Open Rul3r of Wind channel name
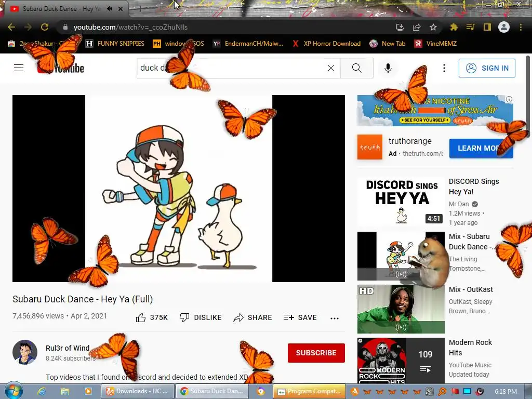Image resolution: width=532 pixels, height=399 pixels. tap(68, 348)
